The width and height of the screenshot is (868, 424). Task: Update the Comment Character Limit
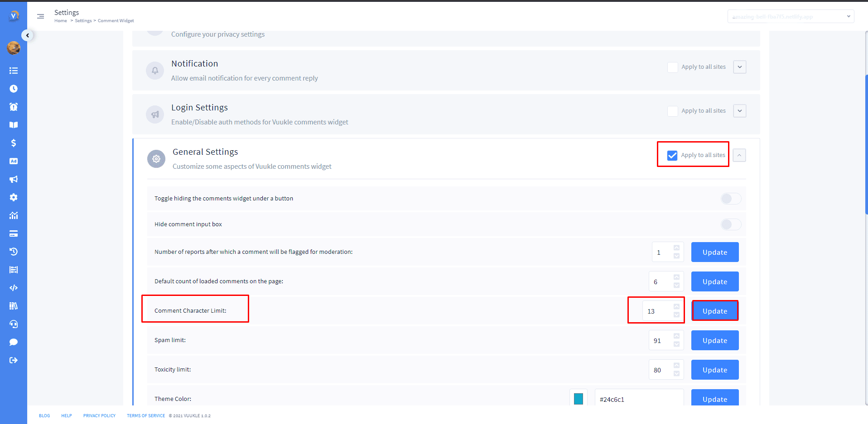pyautogui.click(x=715, y=311)
